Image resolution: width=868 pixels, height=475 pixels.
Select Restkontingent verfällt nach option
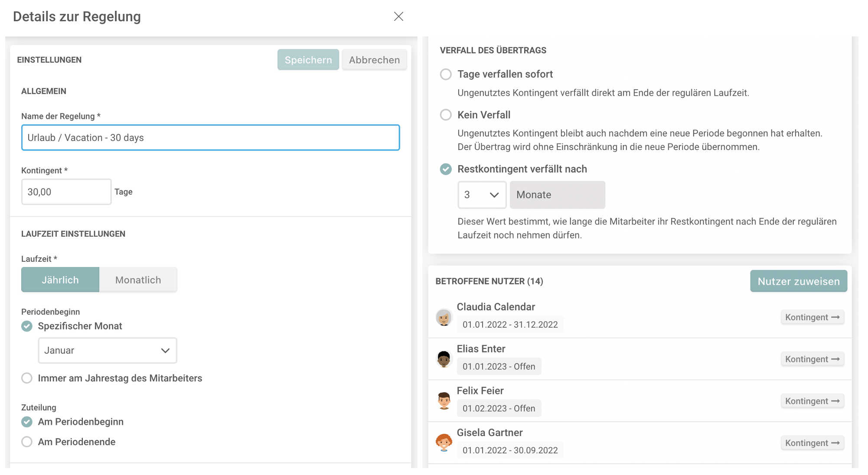pos(446,169)
